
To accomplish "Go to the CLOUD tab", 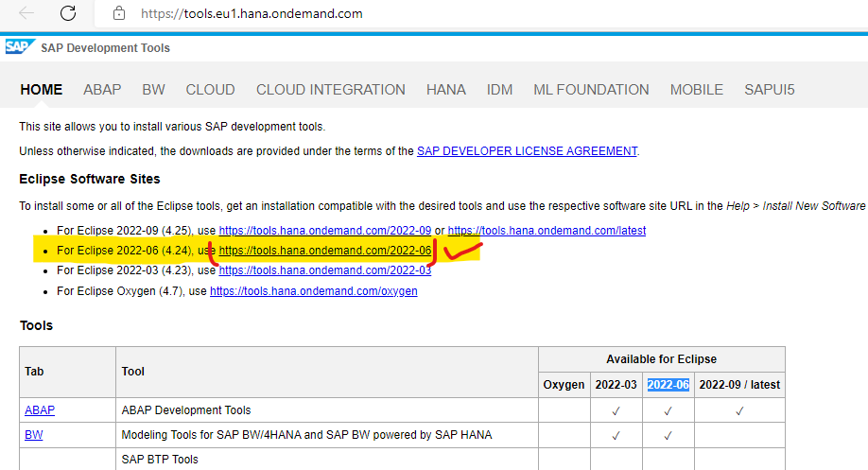I will pos(210,90).
